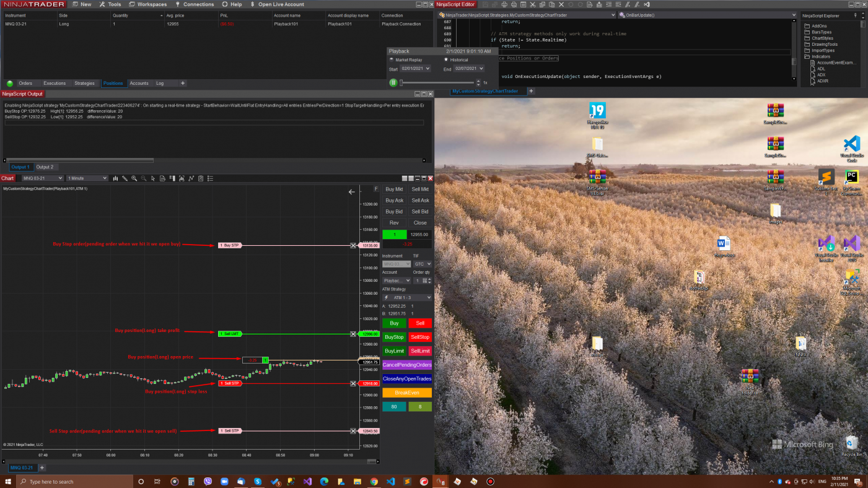Open the Tools menu
Screen dimensions: 868x488
click(x=111, y=4)
